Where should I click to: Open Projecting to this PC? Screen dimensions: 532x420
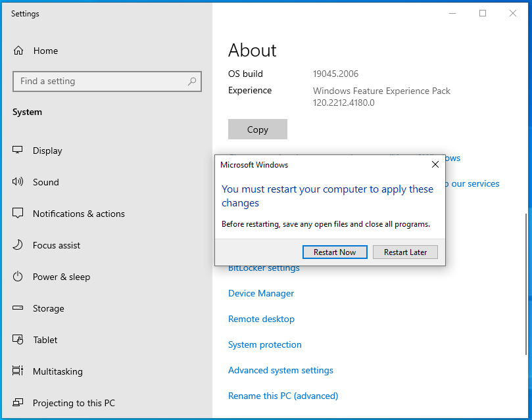(x=72, y=403)
